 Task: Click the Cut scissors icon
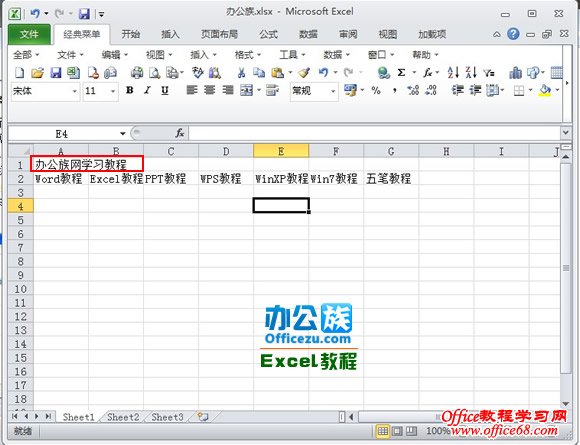(x=241, y=73)
